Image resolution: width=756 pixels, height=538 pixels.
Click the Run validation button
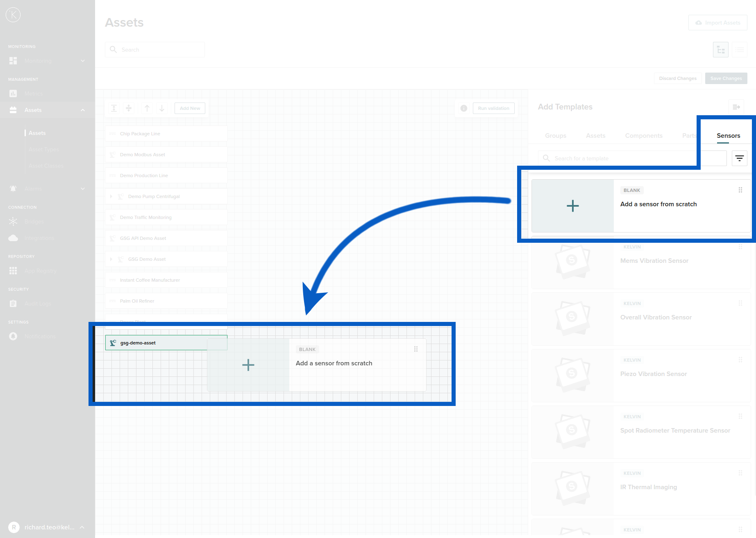494,108
